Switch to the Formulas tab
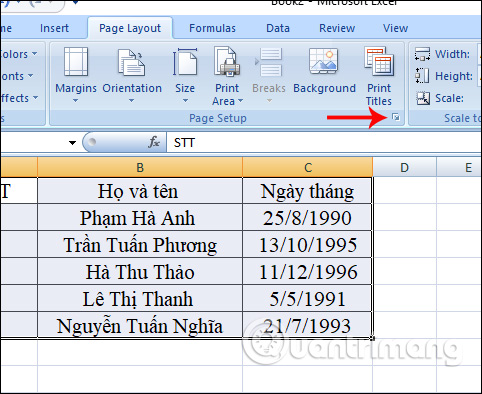This screenshot has height=394, width=482. tap(212, 28)
